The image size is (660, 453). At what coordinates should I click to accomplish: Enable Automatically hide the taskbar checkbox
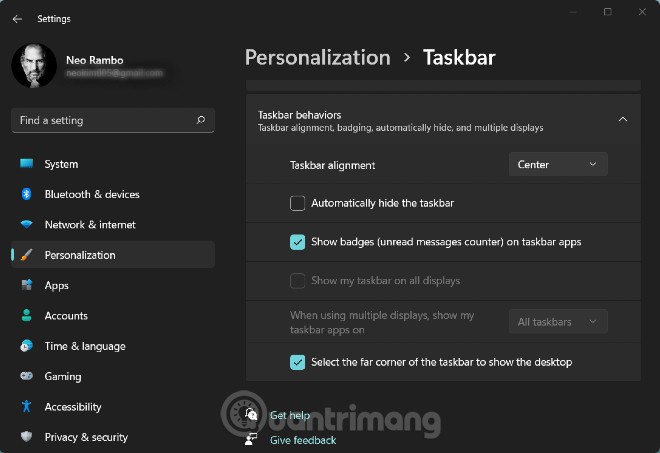click(x=298, y=203)
